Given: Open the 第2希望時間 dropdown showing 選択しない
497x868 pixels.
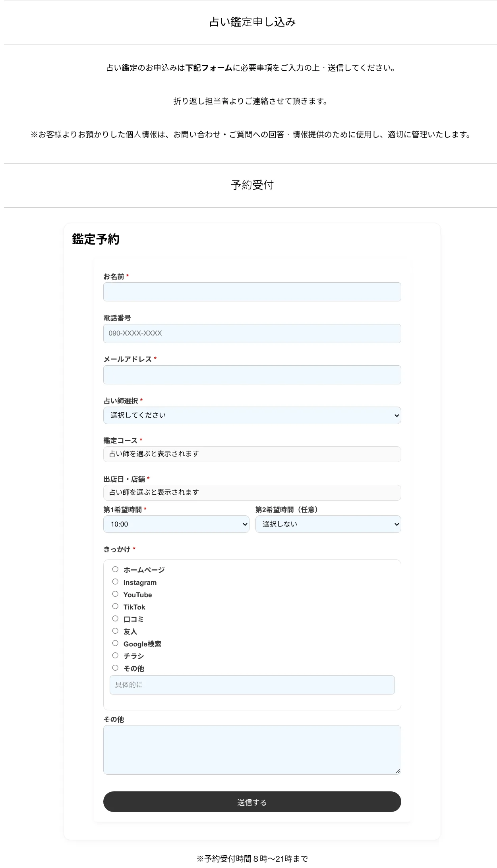Looking at the screenshot, I should click(x=328, y=524).
